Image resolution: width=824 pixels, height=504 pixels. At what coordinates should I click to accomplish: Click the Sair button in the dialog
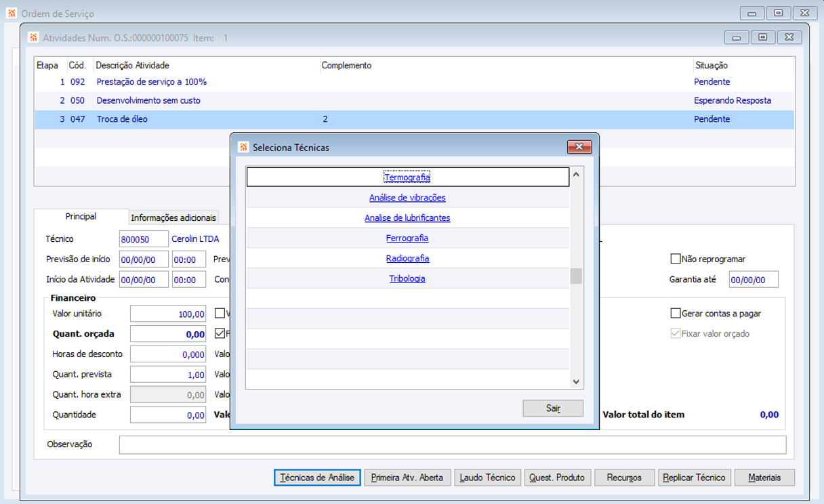pyautogui.click(x=553, y=408)
